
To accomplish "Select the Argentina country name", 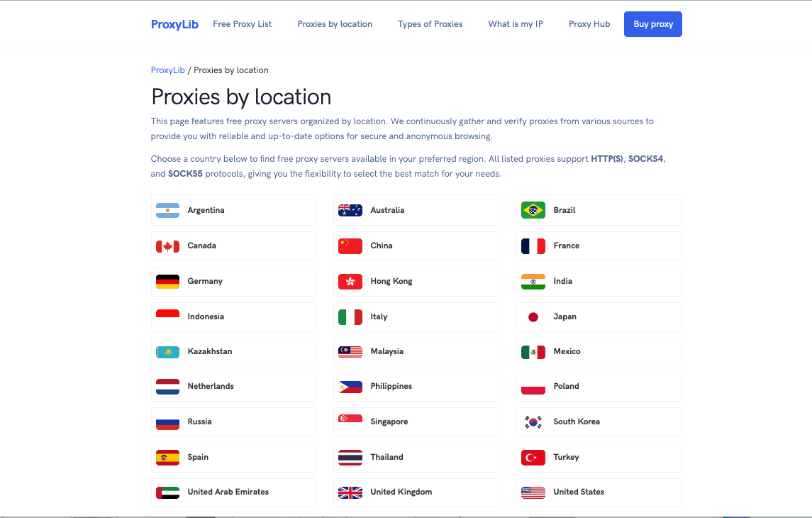I will pos(206,210).
